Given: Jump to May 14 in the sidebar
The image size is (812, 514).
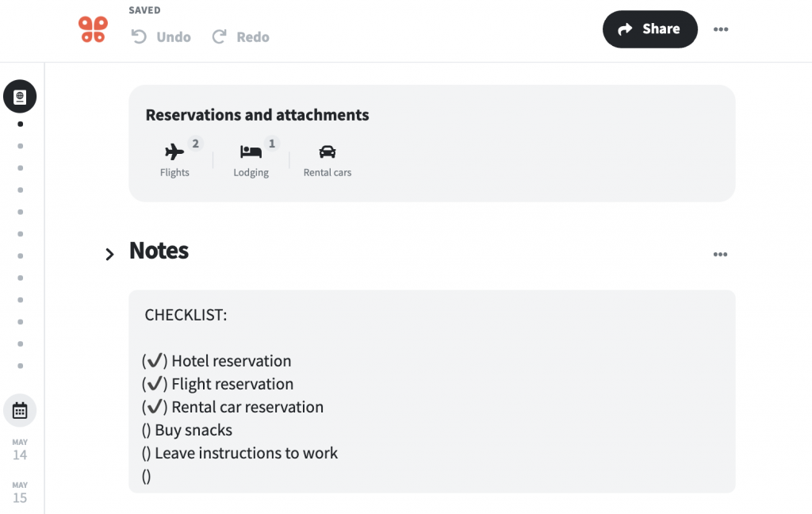Looking at the screenshot, I should [x=20, y=450].
